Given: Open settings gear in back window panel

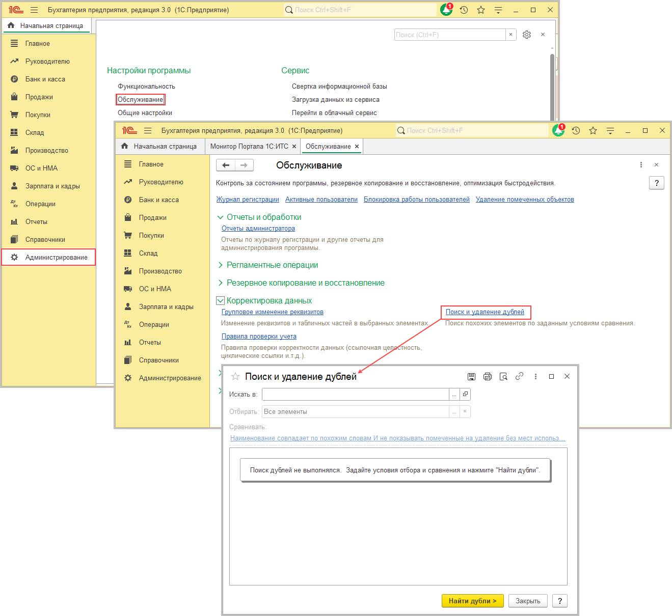Looking at the screenshot, I should (x=527, y=35).
